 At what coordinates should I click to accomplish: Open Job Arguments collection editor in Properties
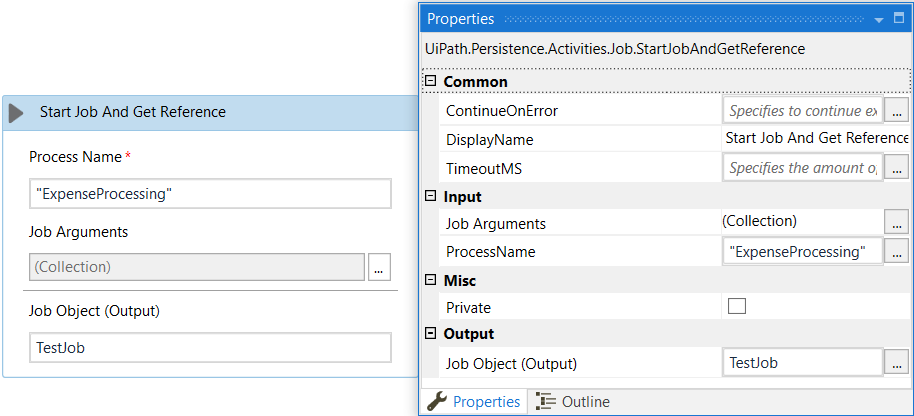point(897,223)
